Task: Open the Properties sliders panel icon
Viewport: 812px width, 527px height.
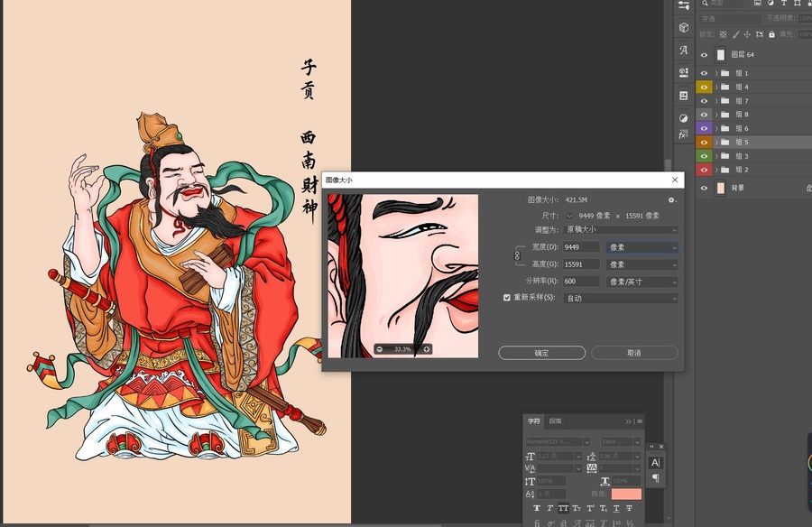Action: click(x=684, y=5)
